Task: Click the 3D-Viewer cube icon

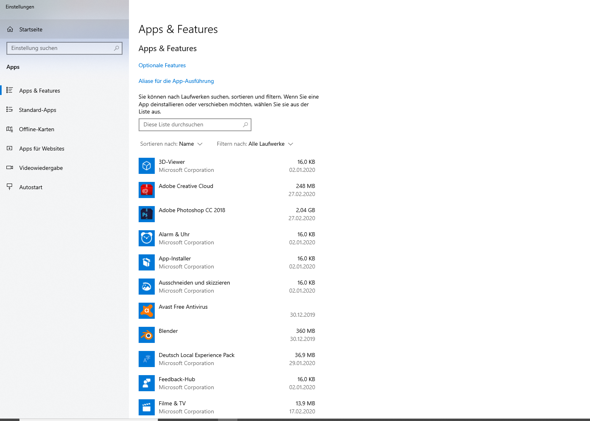Action: [146, 166]
